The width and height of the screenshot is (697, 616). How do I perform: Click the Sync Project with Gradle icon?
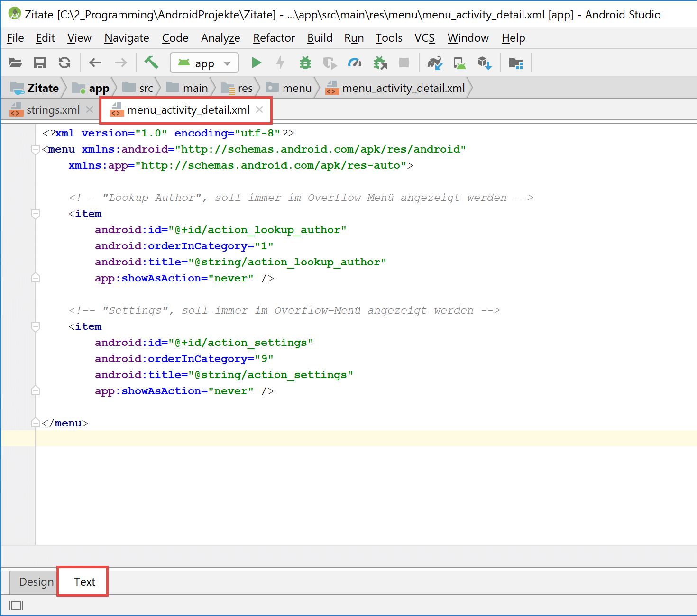click(435, 63)
